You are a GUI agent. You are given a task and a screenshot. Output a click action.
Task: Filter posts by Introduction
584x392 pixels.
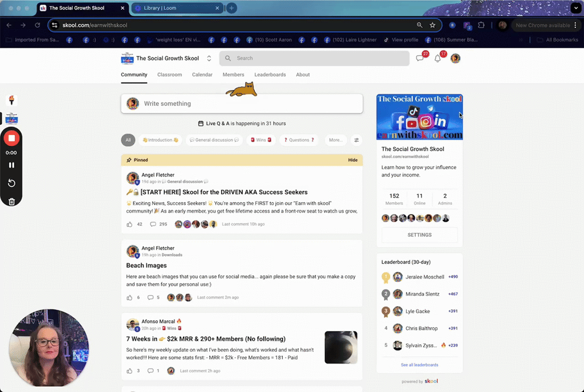[160, 140]
